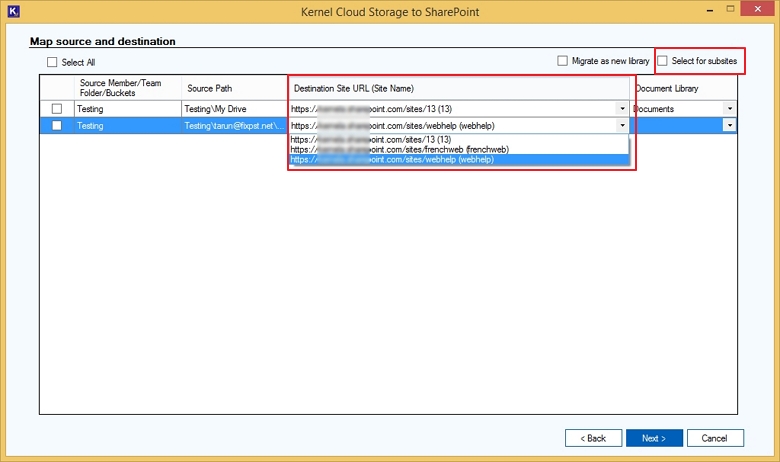Check the Testing\My Drive row checkbox
The width and height of the screenshot is (780, 462).
(x=57, y=108)
